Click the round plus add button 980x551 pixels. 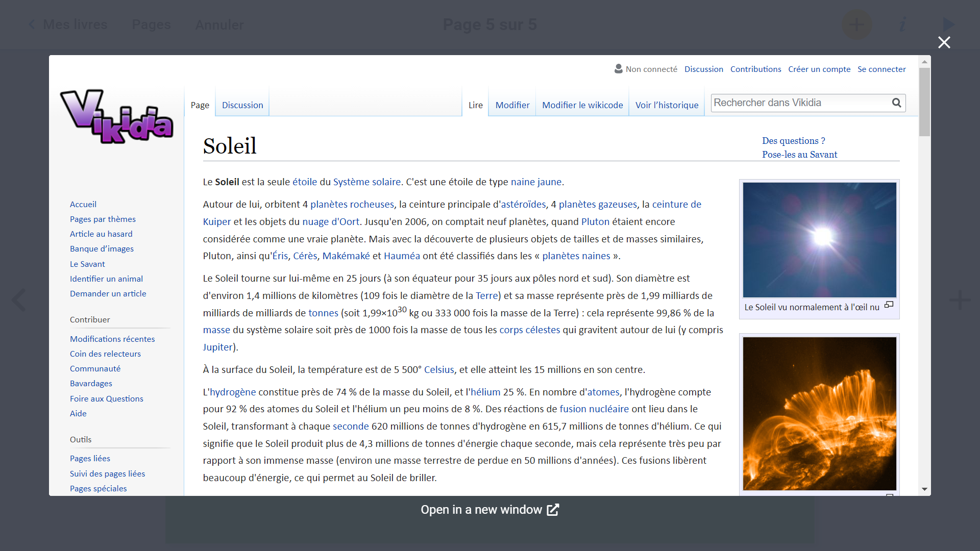[x=856, y=24]
